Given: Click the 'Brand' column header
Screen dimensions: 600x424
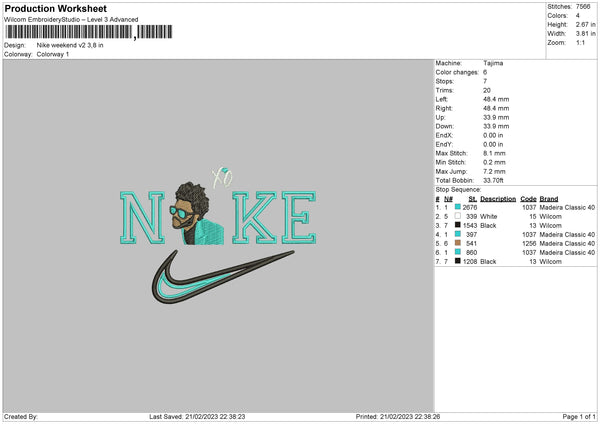Looking at the screenshot, I should (549, 199).
